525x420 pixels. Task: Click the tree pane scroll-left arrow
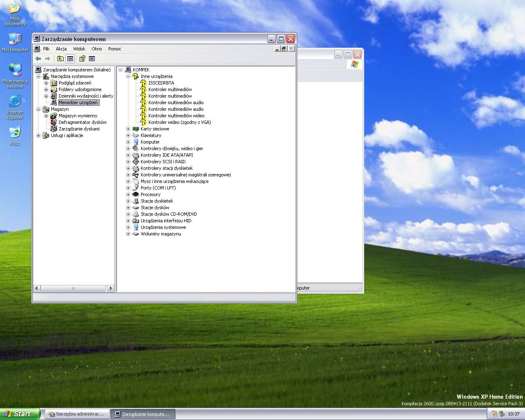pos(37,288)
